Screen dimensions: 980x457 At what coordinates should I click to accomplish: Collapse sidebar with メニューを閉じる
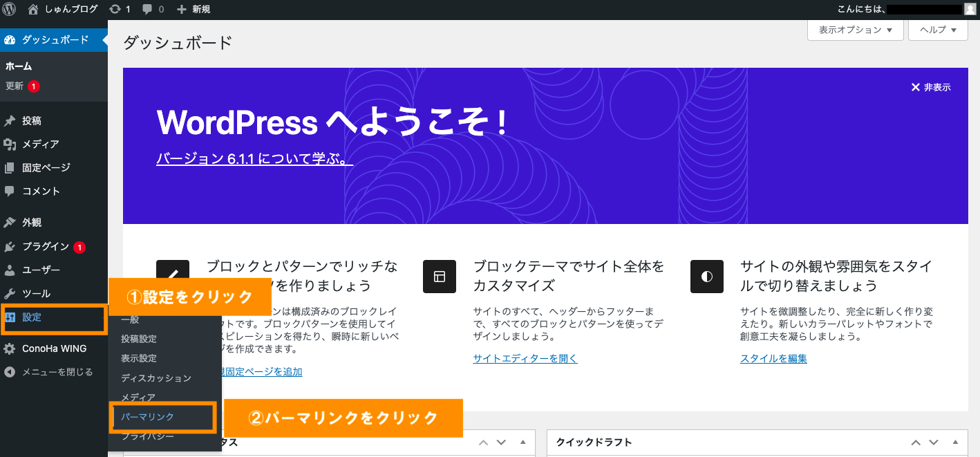pyautogui.click(x=48, y=372)
